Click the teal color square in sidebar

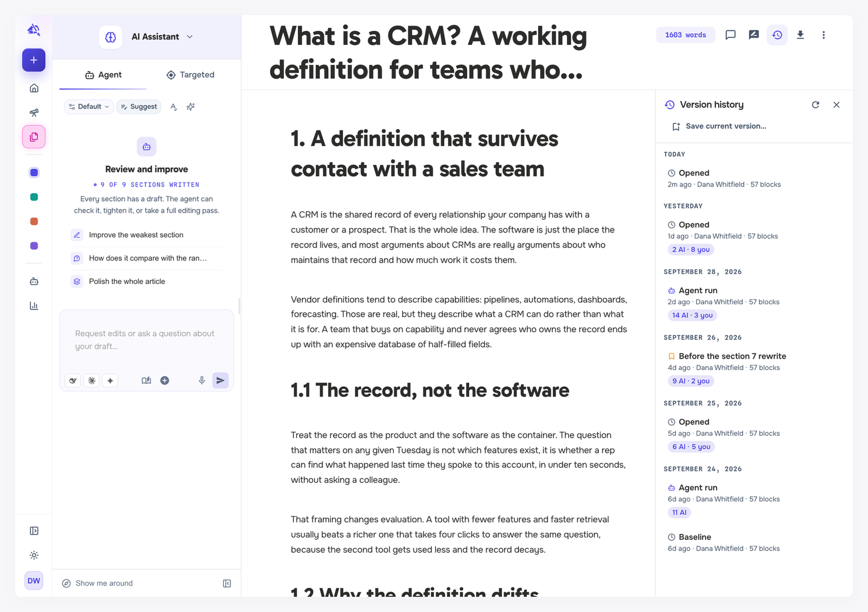[x=34, y=197]
